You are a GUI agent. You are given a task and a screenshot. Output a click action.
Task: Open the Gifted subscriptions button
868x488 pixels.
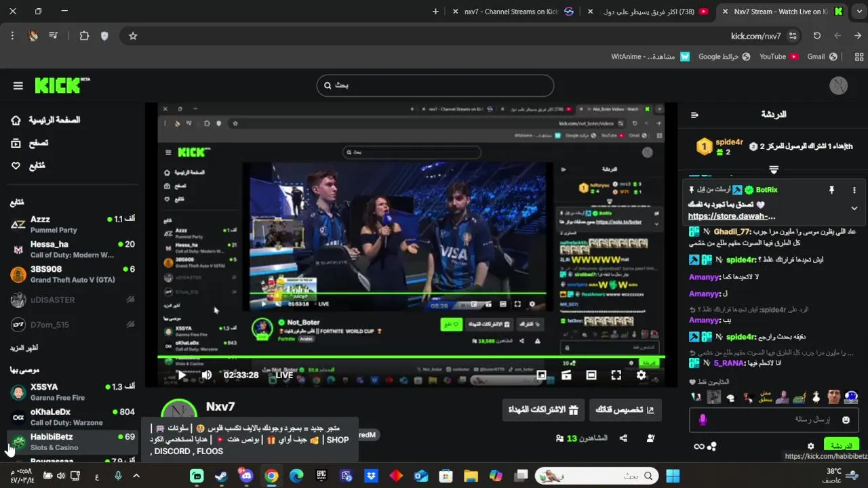pos(544,409)
